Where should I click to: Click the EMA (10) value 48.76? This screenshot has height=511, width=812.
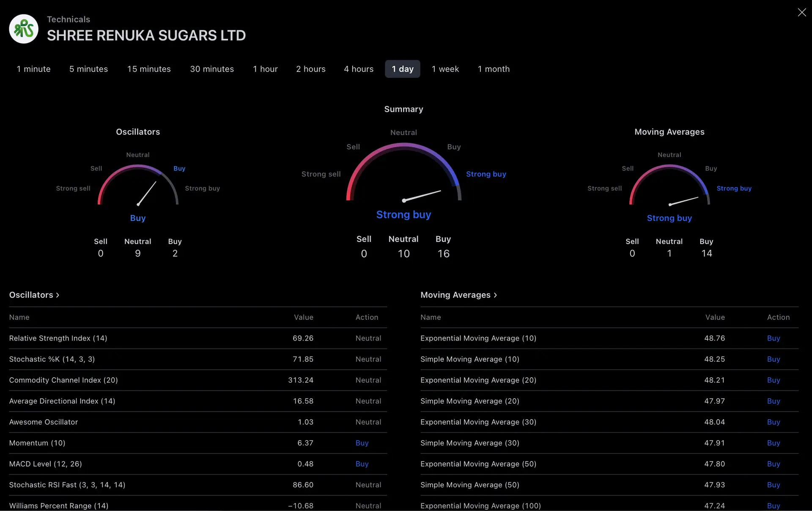(714, 338)
